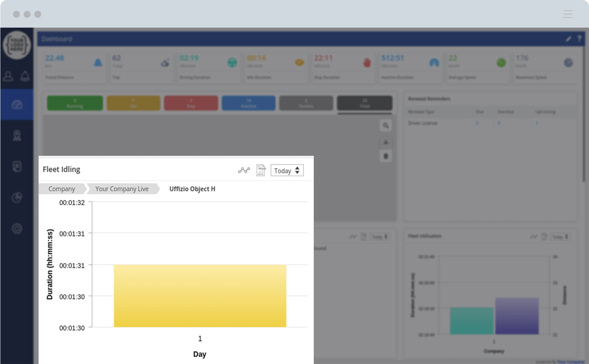Click the user profile icon in sidebar
The height and width of the screenshot is (364, 589).
click(8, 76)
